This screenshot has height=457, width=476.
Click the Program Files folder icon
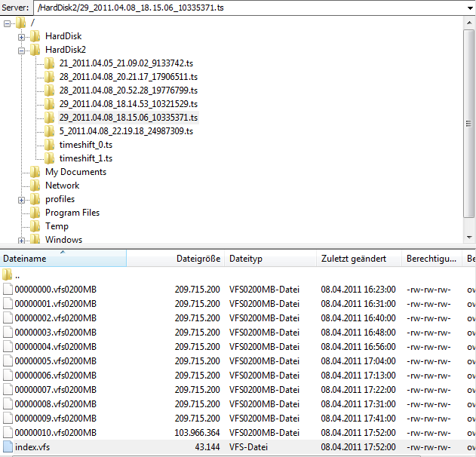[35, 213]
